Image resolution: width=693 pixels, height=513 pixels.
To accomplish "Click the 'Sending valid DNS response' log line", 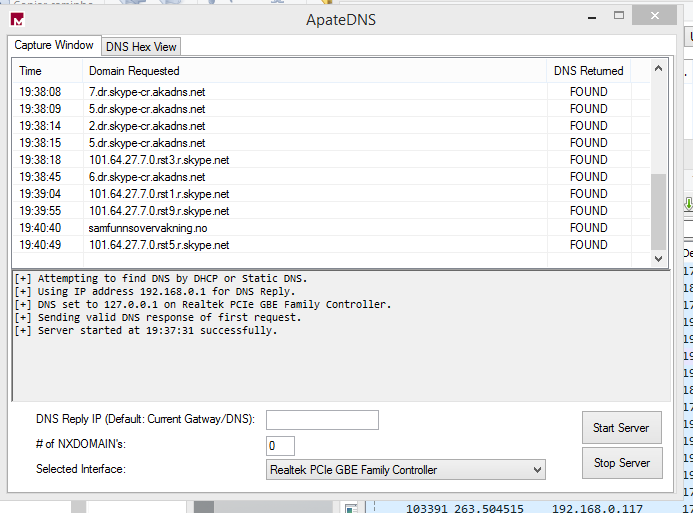I will coord(158,317).
